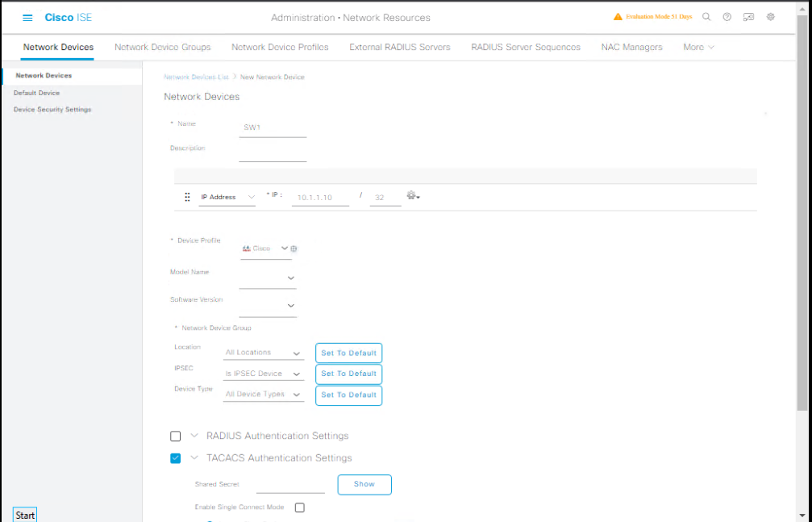Open the notifications panel icon
Viewport: 812px width, 522px height.
pos(749,17)
